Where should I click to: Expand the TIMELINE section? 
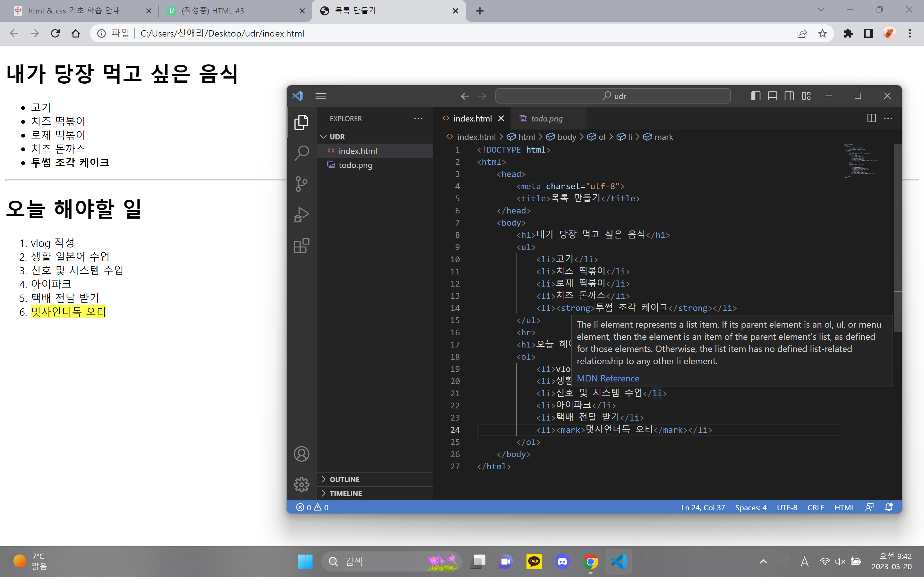(345, 493)
